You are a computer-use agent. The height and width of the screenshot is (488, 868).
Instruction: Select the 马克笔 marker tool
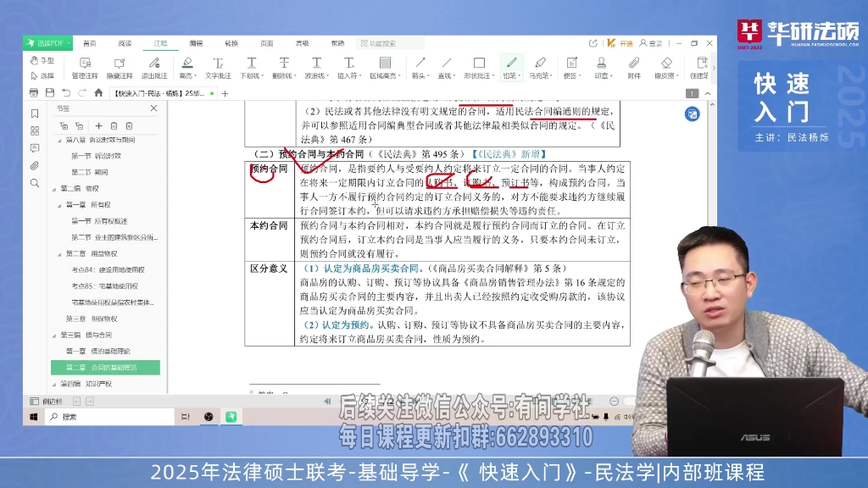pos(540,68)
